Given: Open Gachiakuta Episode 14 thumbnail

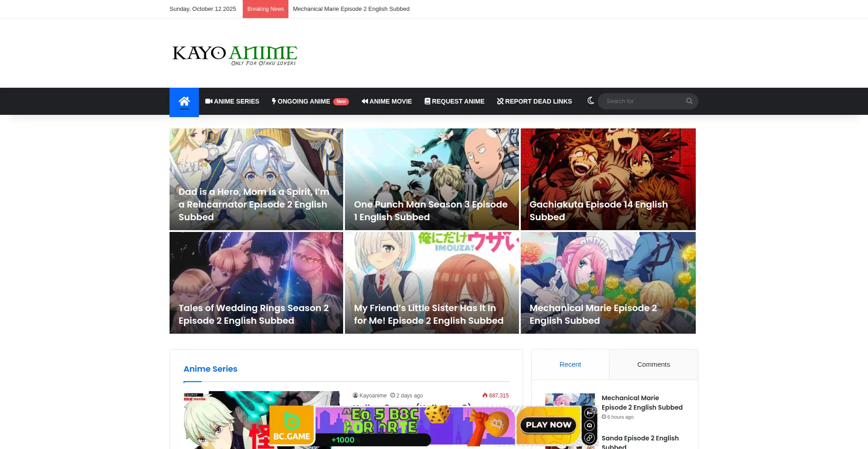Looking at the screenshot, I should tap(608, 179).
